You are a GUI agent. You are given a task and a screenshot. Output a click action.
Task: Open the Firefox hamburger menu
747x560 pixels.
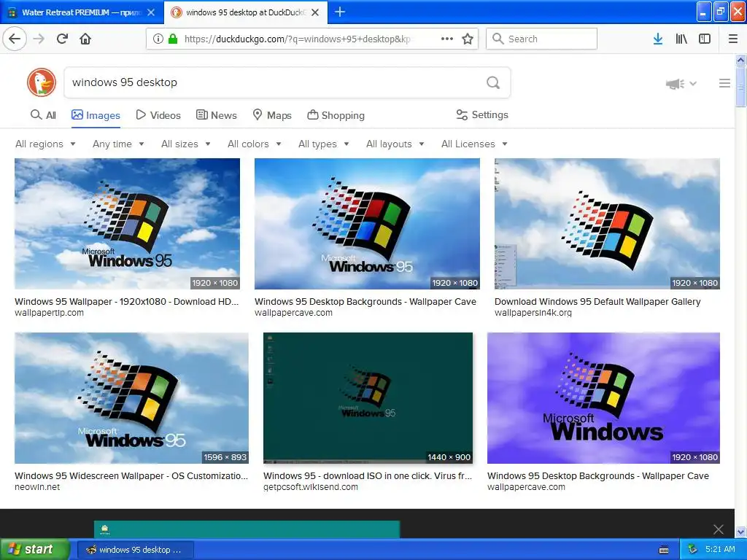733,39
